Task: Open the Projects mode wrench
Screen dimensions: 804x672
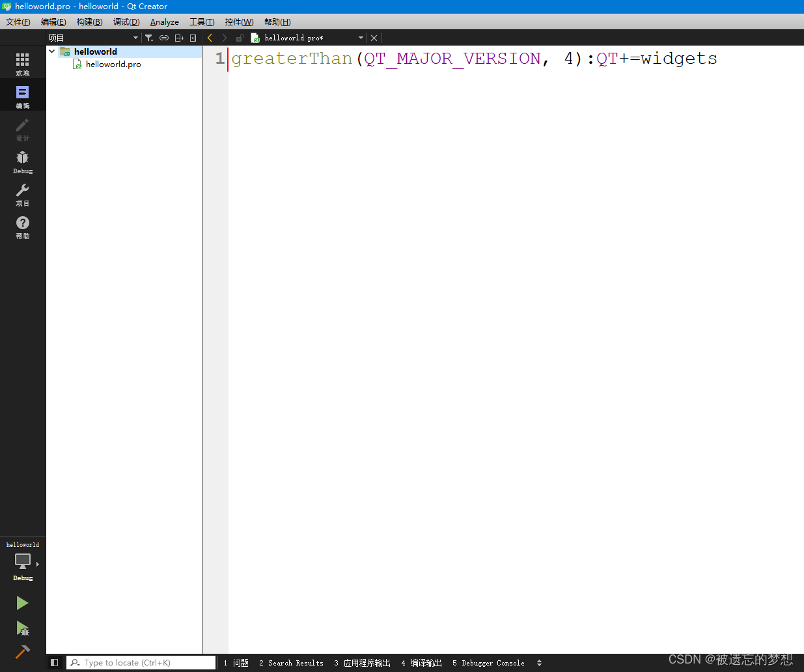Action: pyautogui.click(x=23, y=194)
